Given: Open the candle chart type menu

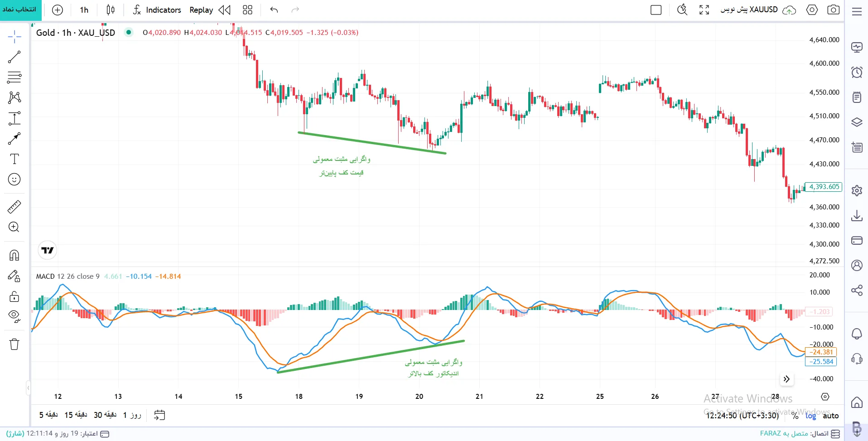Looking at the screenshot, I should 111,10.
